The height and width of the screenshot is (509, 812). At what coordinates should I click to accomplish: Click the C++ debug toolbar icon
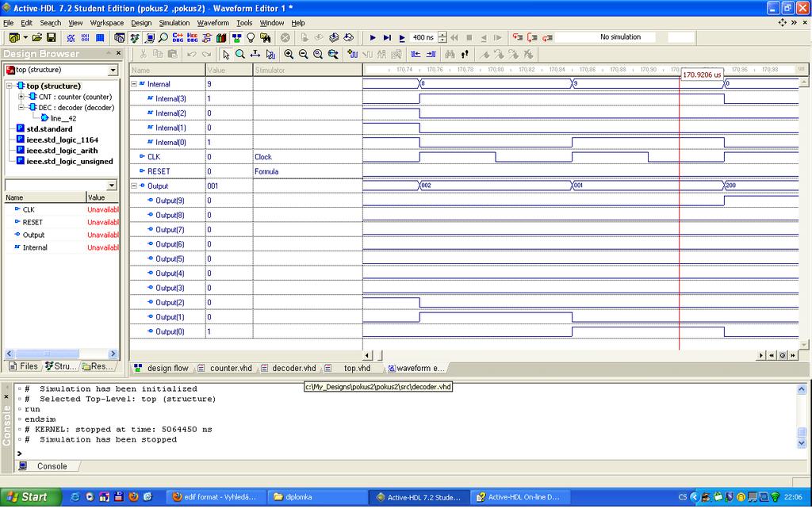point(178,37)
